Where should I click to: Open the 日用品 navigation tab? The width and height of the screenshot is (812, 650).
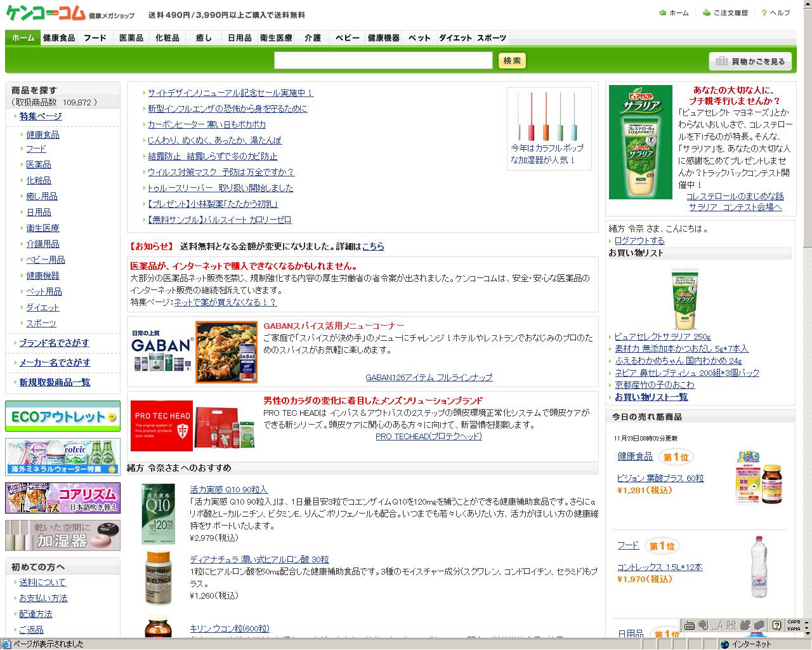pos(240,38)
